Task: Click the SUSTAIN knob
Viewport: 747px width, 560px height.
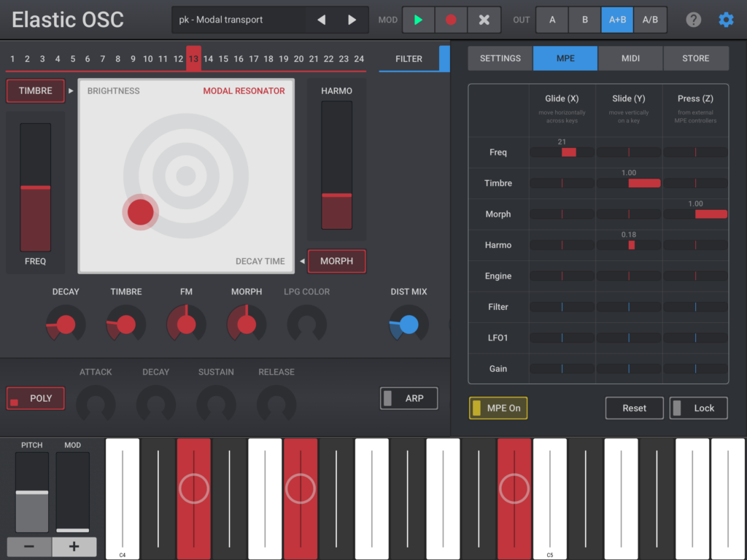Action: pyautogui.click(x=216, y=404)
